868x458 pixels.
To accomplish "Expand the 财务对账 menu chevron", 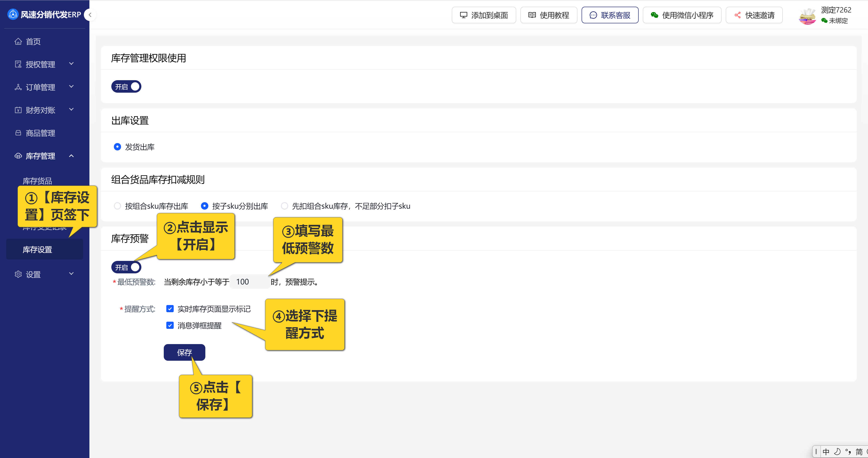I will pos(71,110).
